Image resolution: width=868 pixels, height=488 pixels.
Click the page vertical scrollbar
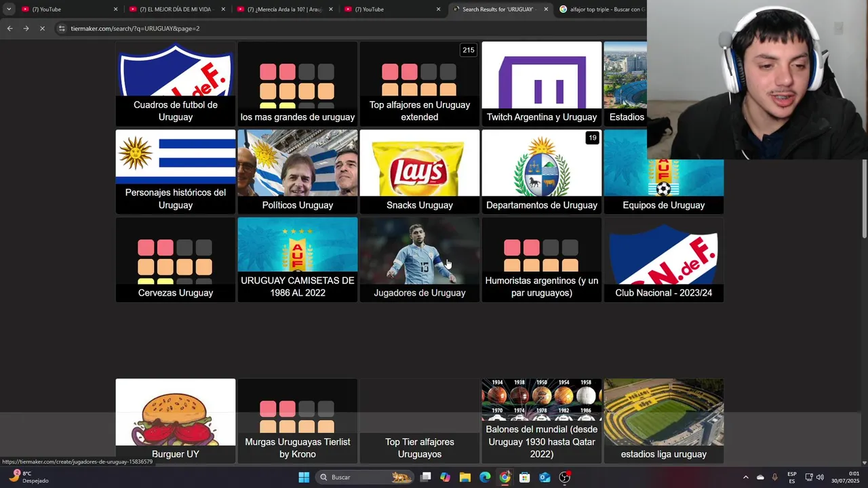(864, 198)
